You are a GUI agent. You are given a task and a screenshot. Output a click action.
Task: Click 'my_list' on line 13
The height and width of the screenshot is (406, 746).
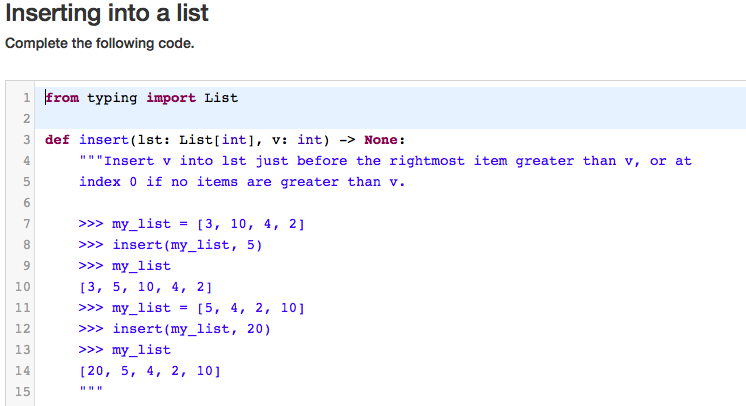[141, 350]
